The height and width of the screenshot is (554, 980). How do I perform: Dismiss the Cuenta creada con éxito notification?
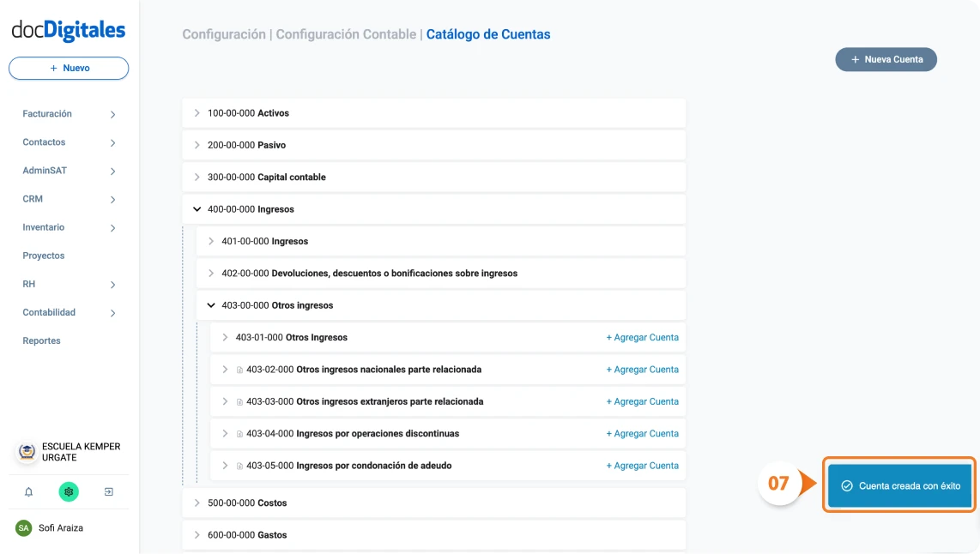click(x=898, y=485)
